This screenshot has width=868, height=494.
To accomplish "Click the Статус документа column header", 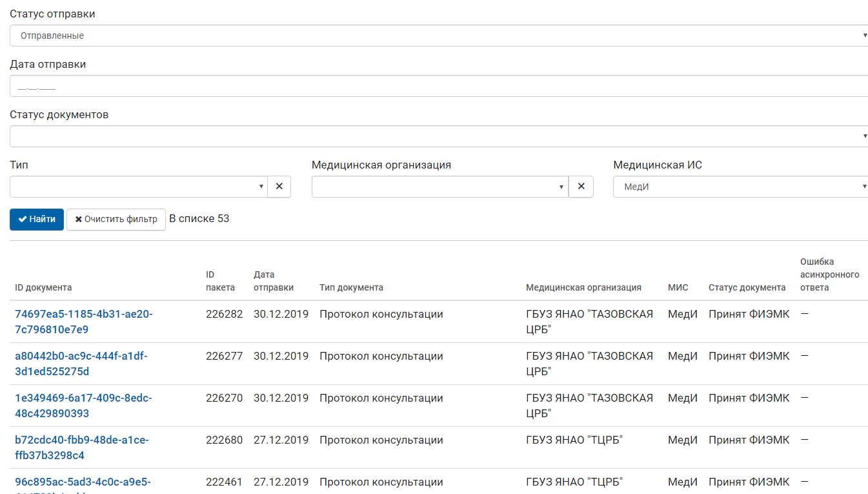I will point(747,287).
